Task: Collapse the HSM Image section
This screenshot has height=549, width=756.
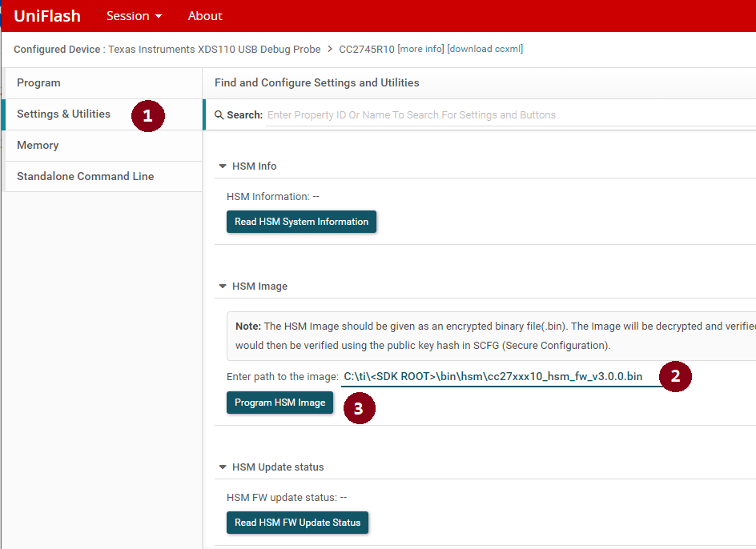Action: click(223, 287)
